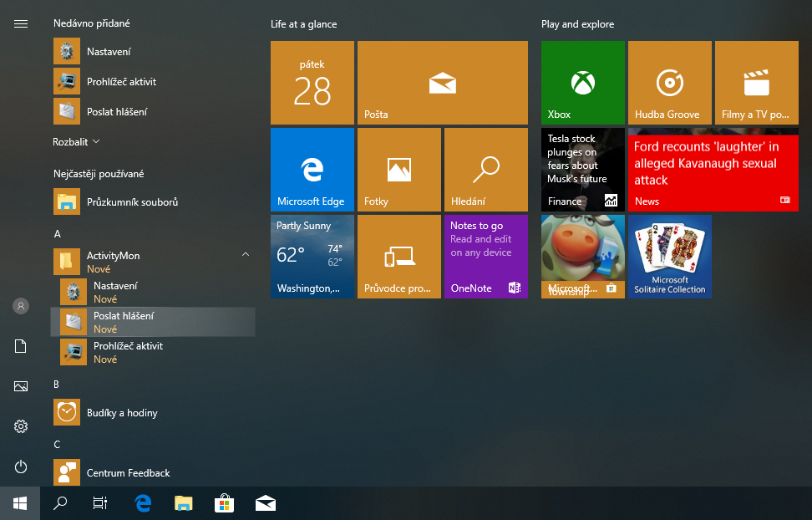812x520 pixels.
Task: Open Poslat hlášení inside ActivityMon folder
Action: pyautogui.click(x=153, y=322)
